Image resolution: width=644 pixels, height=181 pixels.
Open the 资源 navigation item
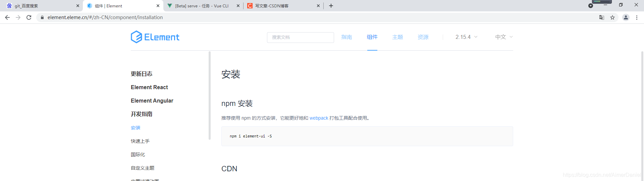(x=423, y=37)
